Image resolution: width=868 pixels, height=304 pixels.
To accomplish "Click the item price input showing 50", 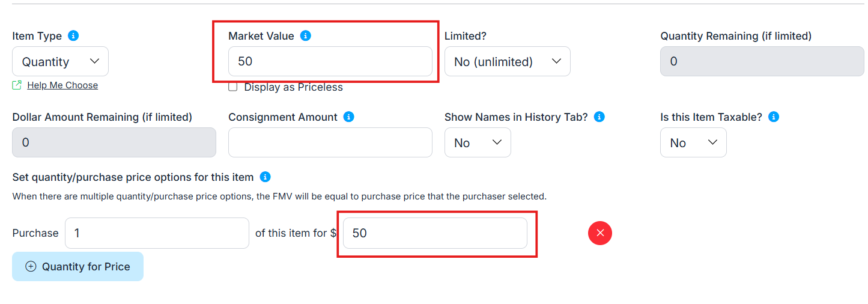I will tap(435, 233).
